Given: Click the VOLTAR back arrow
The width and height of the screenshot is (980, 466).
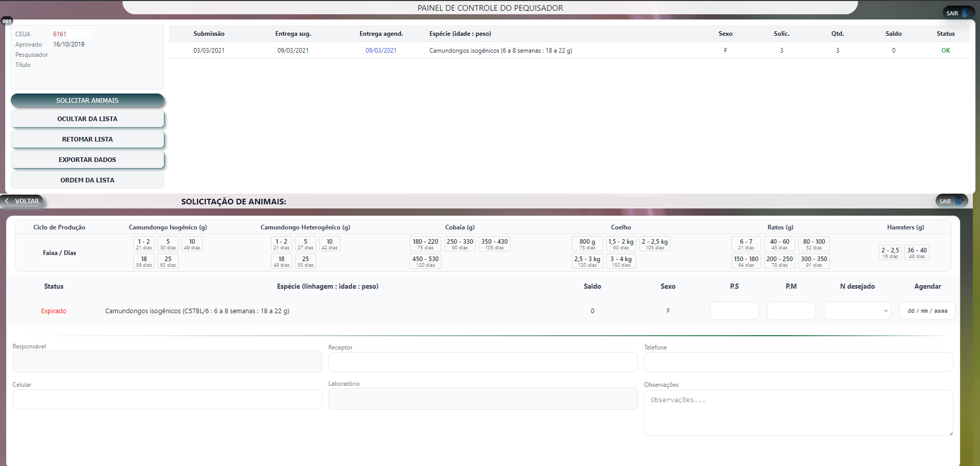Looking at the screenshot, I should coord(7,201).
